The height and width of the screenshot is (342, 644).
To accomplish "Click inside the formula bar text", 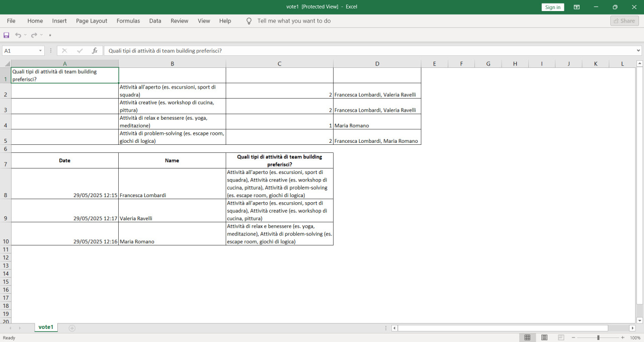I will point(369,51).
